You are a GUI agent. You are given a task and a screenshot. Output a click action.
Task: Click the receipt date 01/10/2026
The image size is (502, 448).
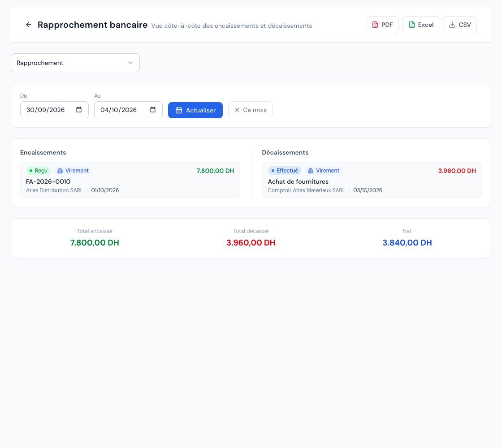[105, 190]
